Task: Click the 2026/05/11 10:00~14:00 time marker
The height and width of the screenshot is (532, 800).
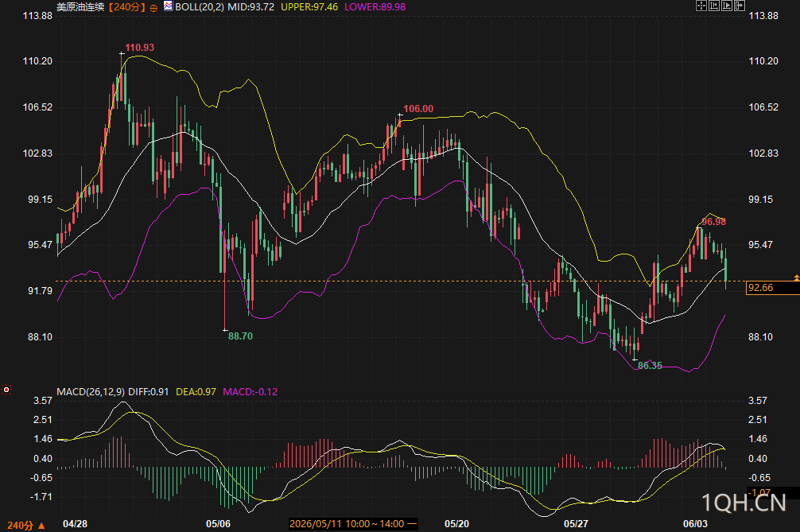Action: 352,524
